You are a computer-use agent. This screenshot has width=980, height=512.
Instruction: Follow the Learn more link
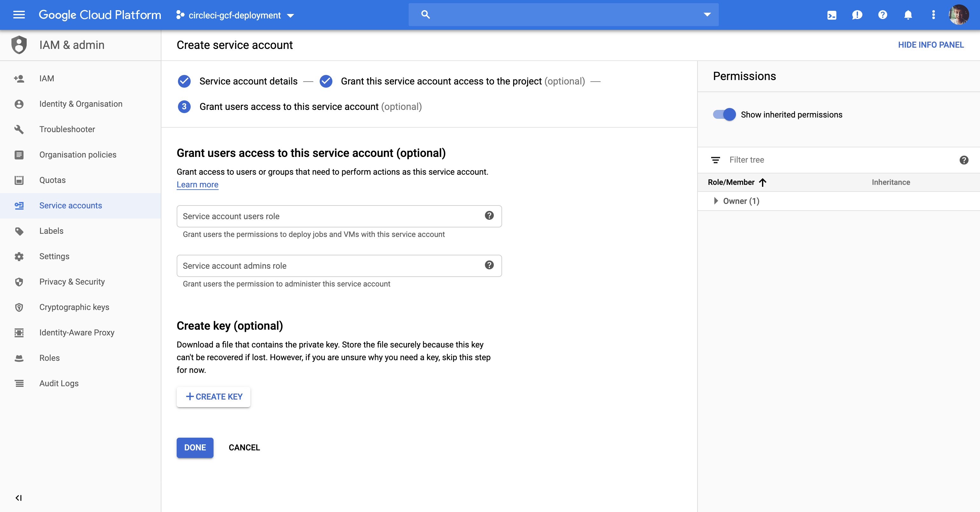(197, 185)
